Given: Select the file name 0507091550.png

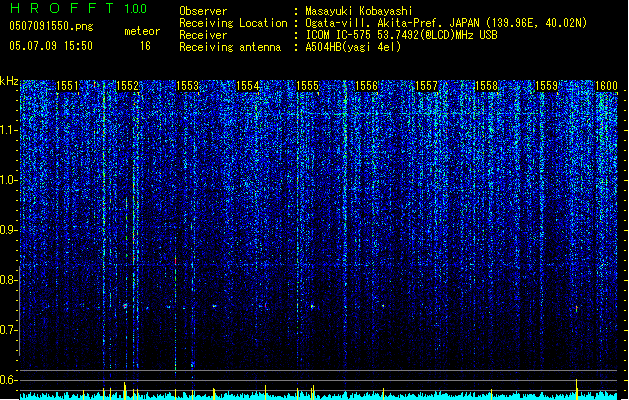Looking at the screenshot, I should coord(51,26).
